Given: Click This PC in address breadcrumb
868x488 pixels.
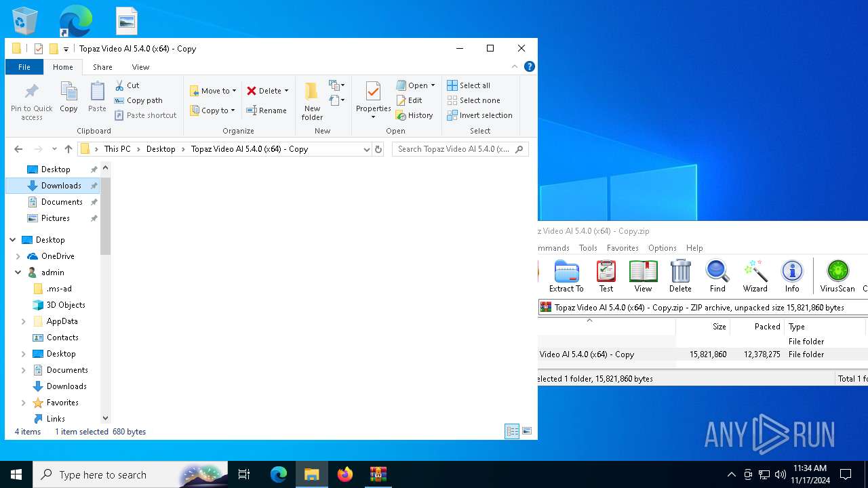Looking at the screenshot, I should tap(117, 149).
